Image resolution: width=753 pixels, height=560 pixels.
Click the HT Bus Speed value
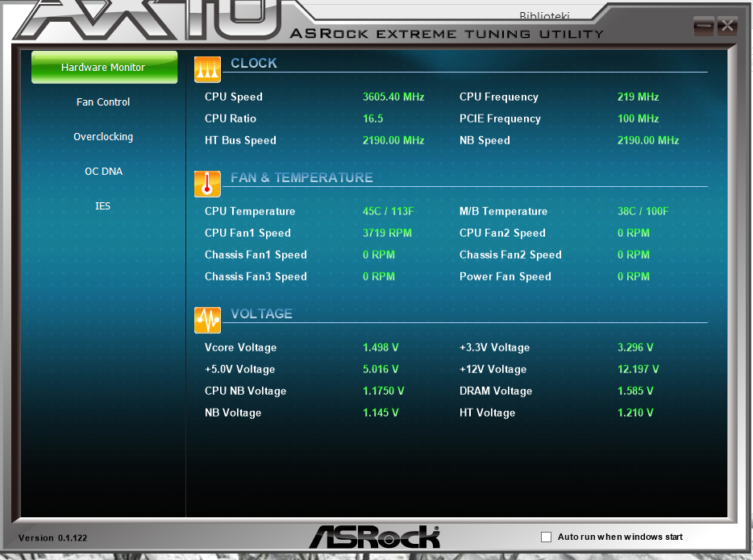click(393, 140)
